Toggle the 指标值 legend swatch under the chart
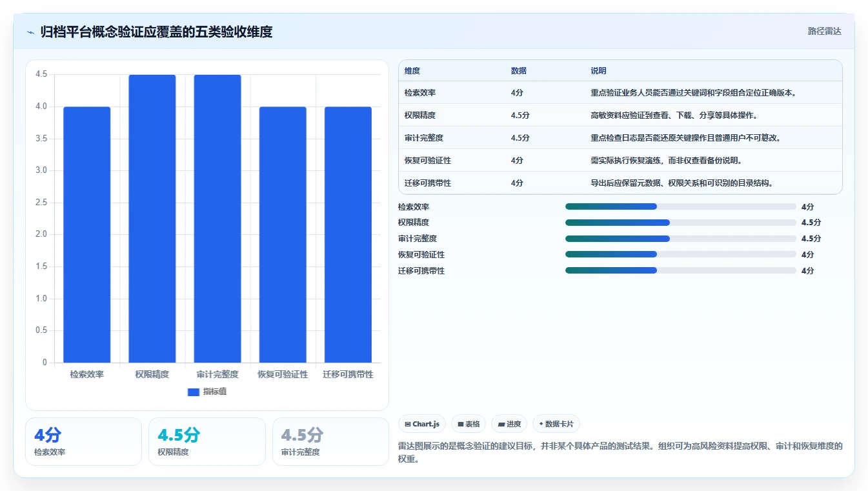The image size is (868, 491). pos(194,392)
